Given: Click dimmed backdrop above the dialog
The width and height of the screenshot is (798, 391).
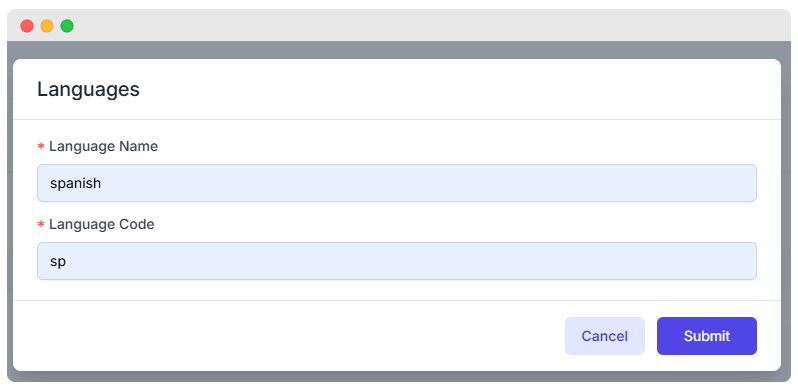Looking at the screenshot, I should (398, 50).
